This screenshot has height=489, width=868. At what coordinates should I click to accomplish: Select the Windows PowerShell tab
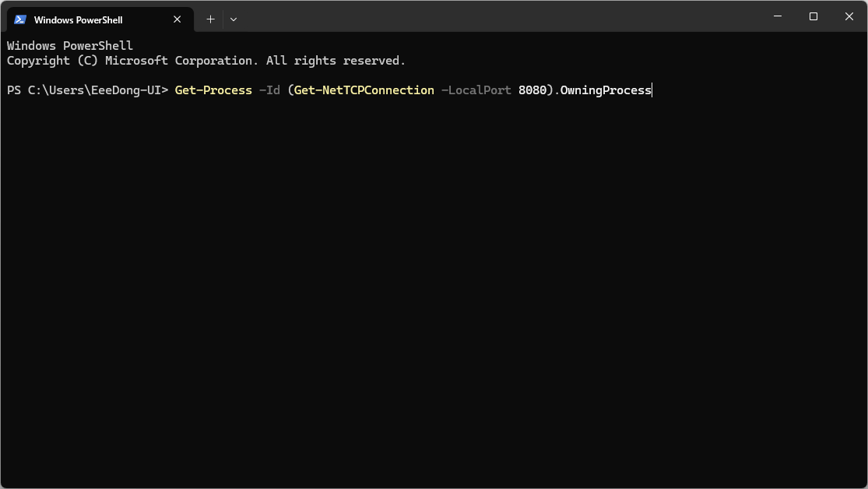point(100,19)
